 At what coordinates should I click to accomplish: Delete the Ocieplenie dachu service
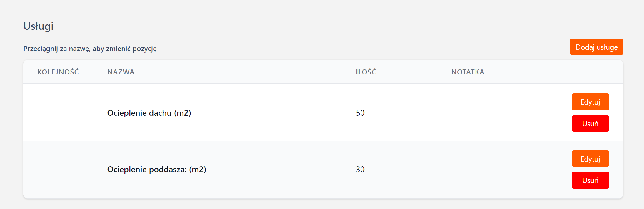click(x=590, y=124)
